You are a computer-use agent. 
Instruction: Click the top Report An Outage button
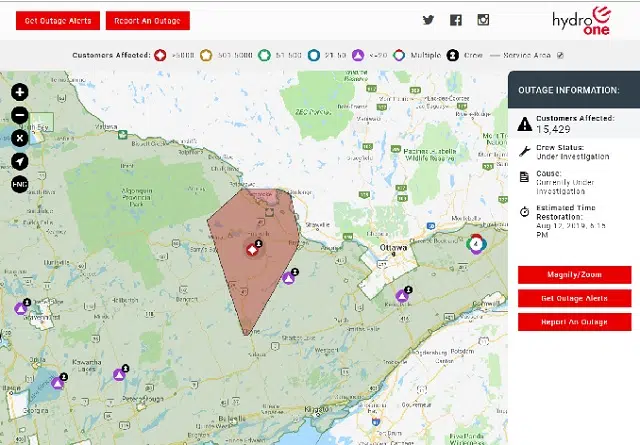[x=147, y=21]
